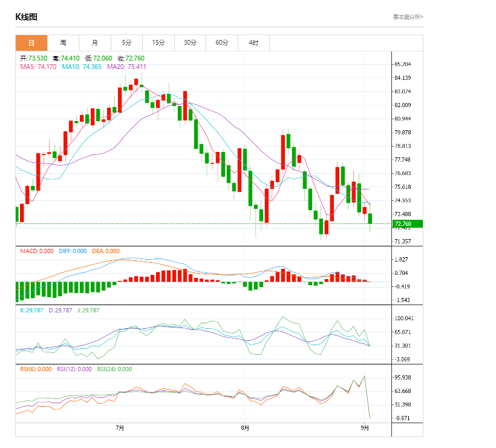This screenshot has width=496, height=448.
Task: Click the K线图 title heading
Action: point(26,17)
